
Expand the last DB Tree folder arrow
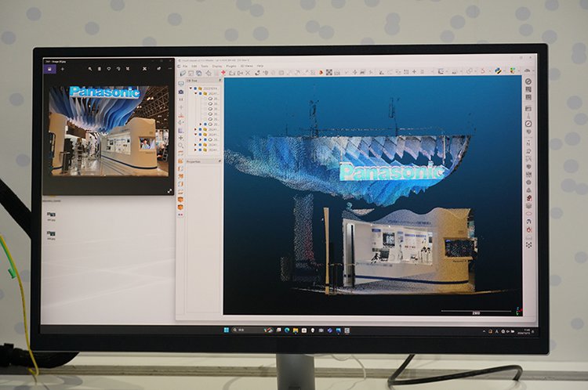pyautogui.click(x=195, y=150)
